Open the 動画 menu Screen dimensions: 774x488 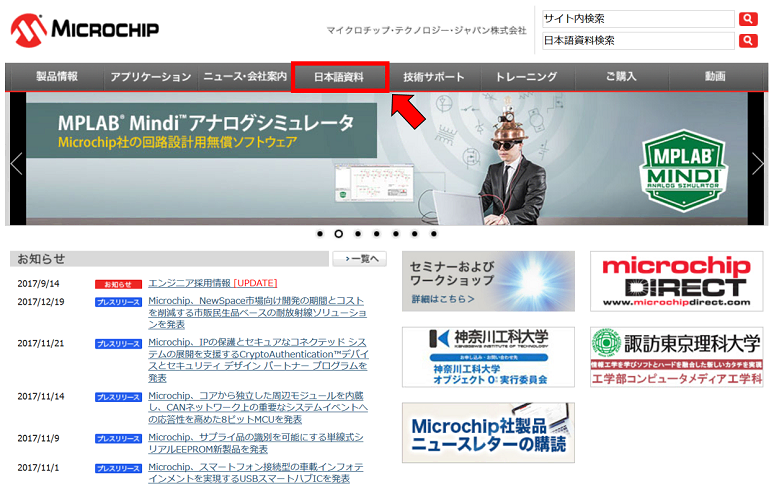[715, 76]
